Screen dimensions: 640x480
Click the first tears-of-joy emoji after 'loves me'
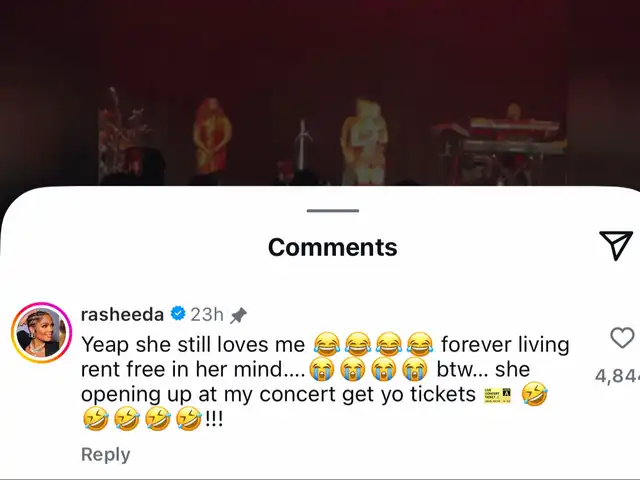click(327, 343)
